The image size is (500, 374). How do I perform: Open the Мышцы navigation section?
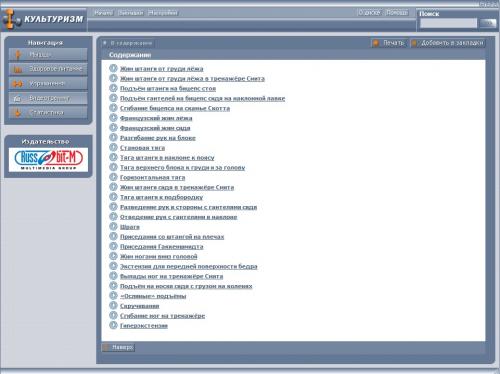point(48,54)
